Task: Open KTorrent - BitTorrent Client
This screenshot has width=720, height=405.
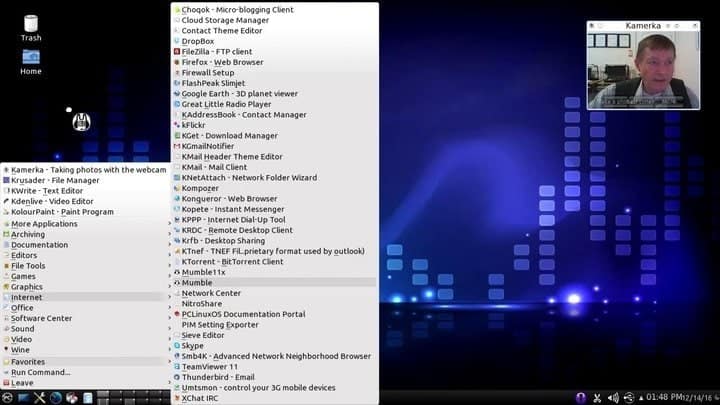Action: point(275,261)
